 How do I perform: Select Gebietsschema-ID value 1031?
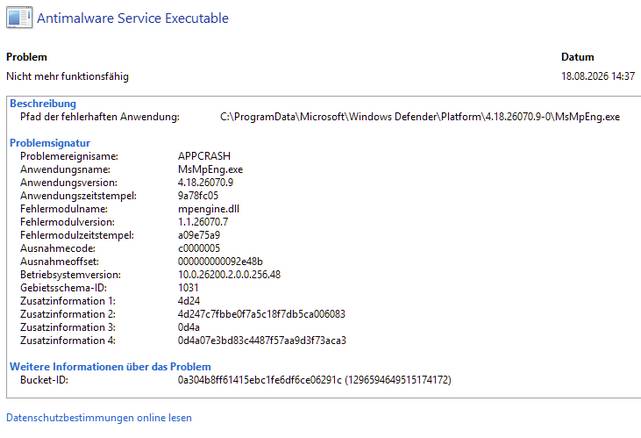[188, 288]
